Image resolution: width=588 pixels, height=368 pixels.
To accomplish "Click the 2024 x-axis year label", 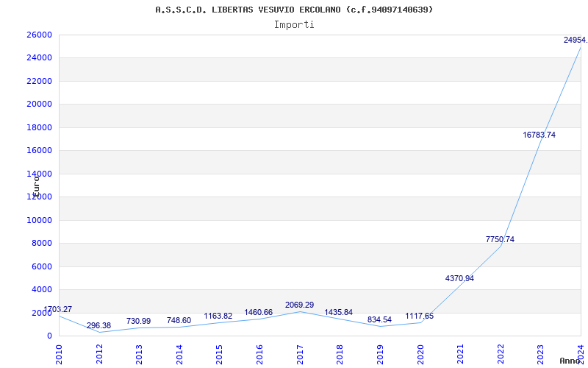I will [x=581, y=354].
